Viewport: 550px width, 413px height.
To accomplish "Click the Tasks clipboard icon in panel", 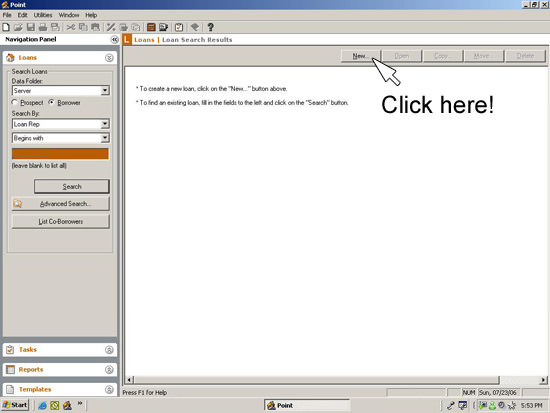I will click(10, 349).
